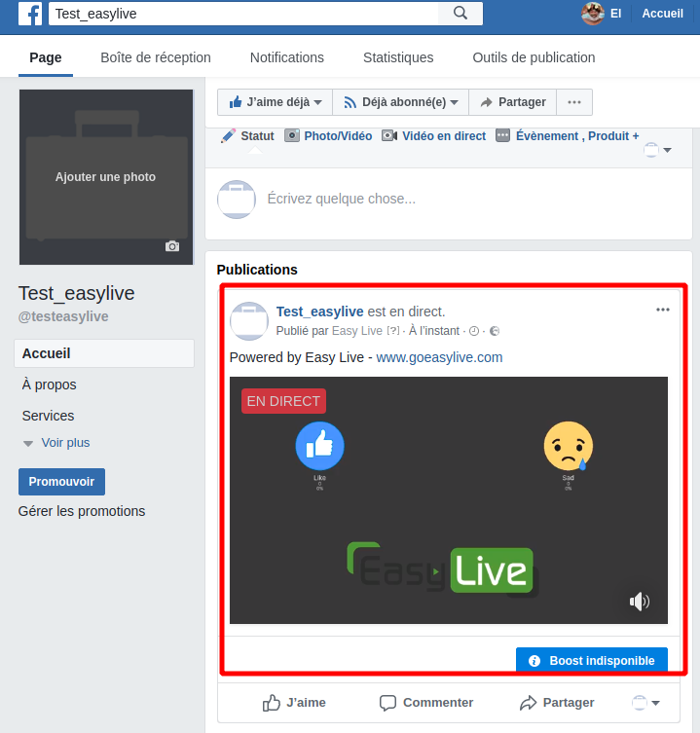
Task: Click the Photo/Vidéo camera icon
Action: tap(292, 135)
